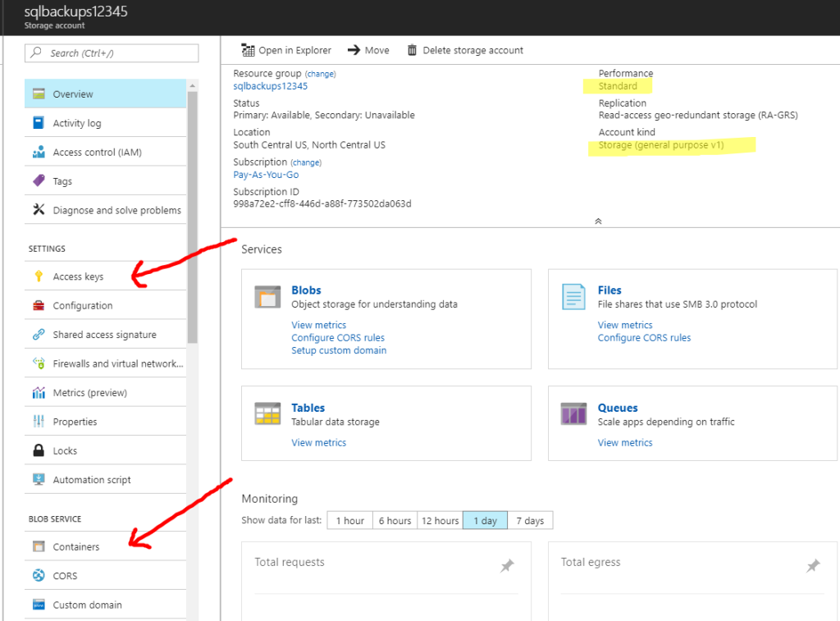
Task: Click the Files service document icon
Action: point(573,297)
